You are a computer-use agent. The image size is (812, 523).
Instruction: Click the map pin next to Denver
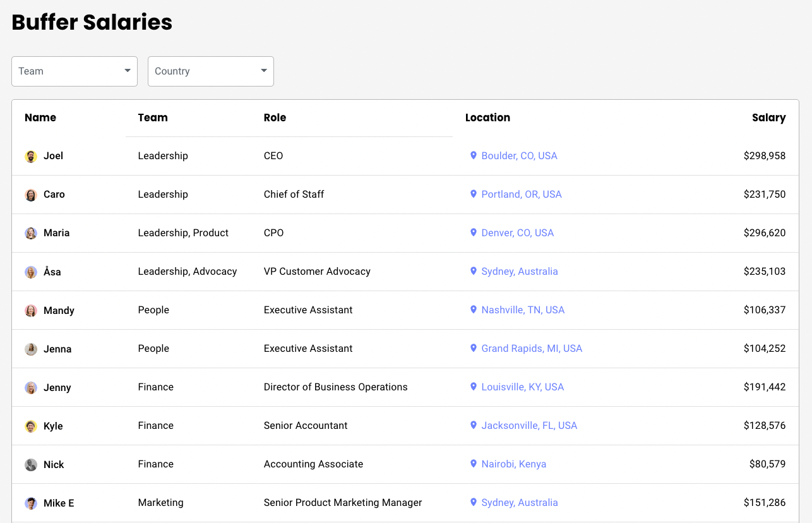point(474,232)
